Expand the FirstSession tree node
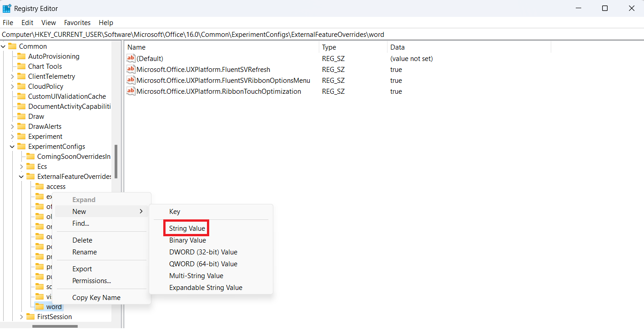Image resolution: width=644 pixels, height=330 pixels. click(21, 317)
